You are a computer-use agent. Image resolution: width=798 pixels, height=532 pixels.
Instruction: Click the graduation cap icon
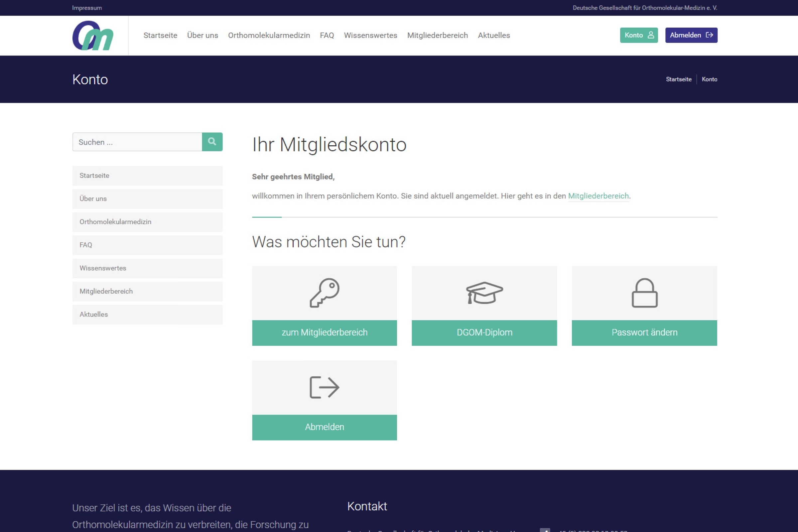484,293
